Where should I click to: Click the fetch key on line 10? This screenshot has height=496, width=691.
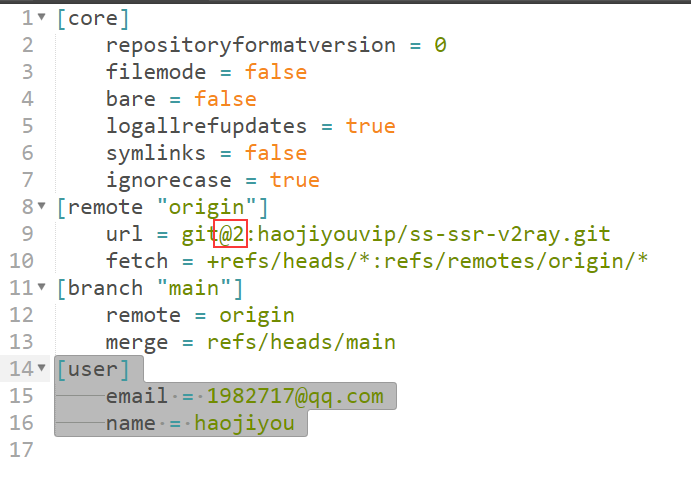click(x=137, y=261)
